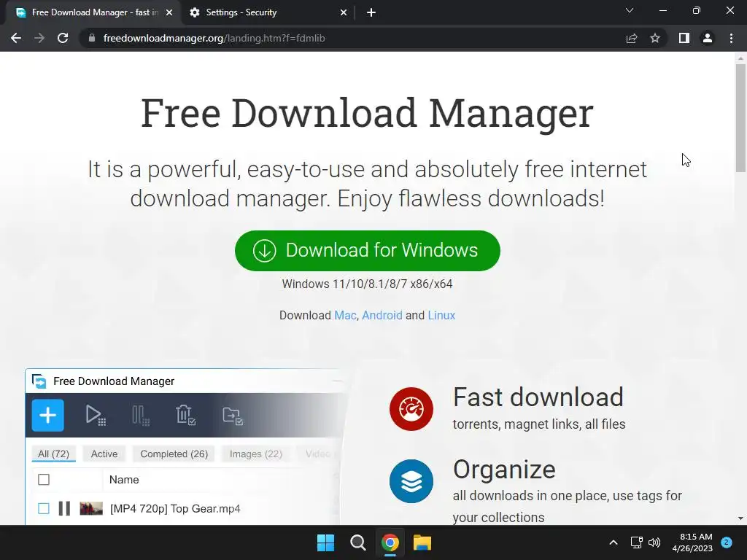Open taskbar Search icon
747x560 pixels.
pos(357,542)
